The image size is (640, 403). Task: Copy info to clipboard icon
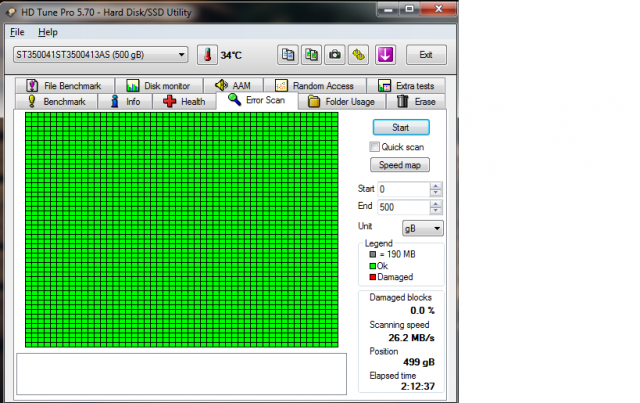(x=288, y=55)
